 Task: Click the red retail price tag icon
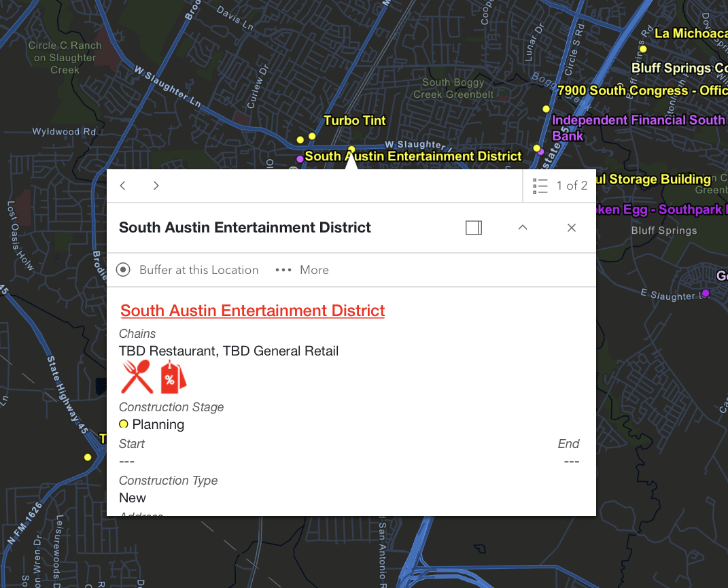173,377
